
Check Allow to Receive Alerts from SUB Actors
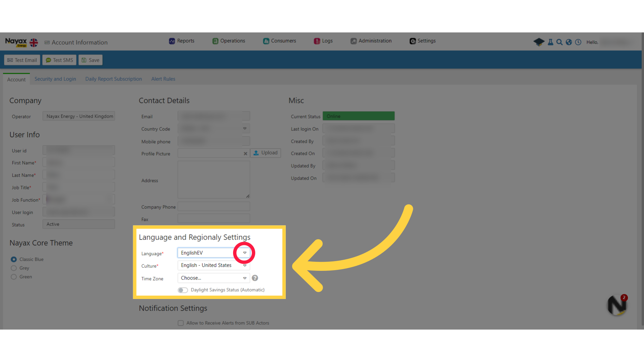[x=181, y=323]
